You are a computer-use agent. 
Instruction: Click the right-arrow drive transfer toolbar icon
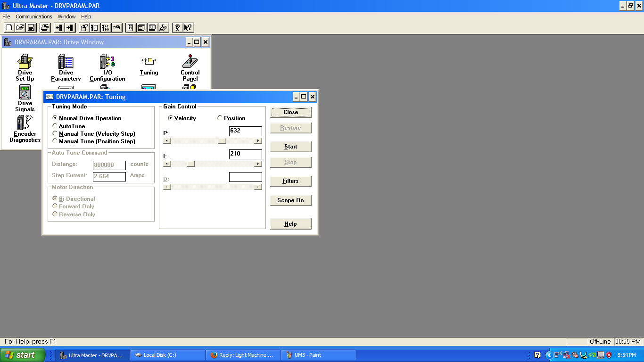[70, 28]
